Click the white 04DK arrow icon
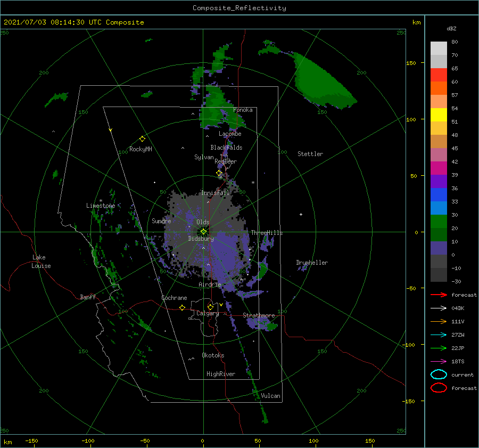Image resolution: width=479 pixels, height=448 pixels. click(439, 308)
